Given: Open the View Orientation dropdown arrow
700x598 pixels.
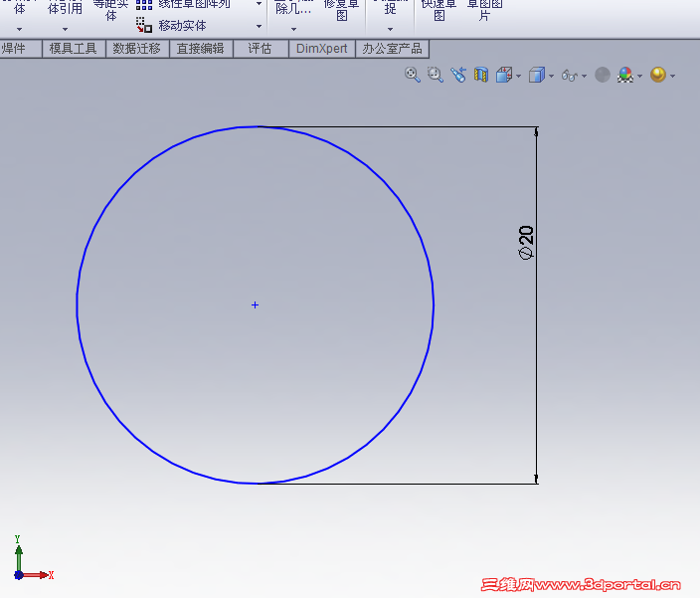Looking at the screenshot, I should click(518, 76).
